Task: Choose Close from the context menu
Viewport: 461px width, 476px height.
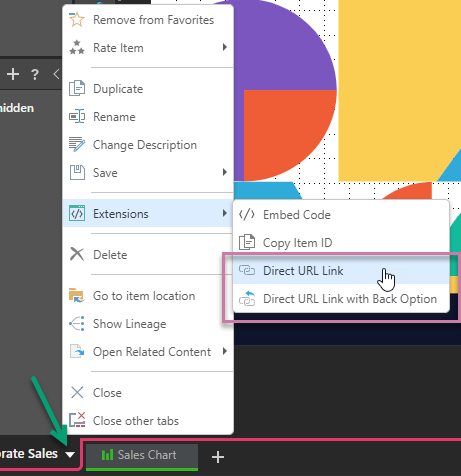Action: pos(148,393)
